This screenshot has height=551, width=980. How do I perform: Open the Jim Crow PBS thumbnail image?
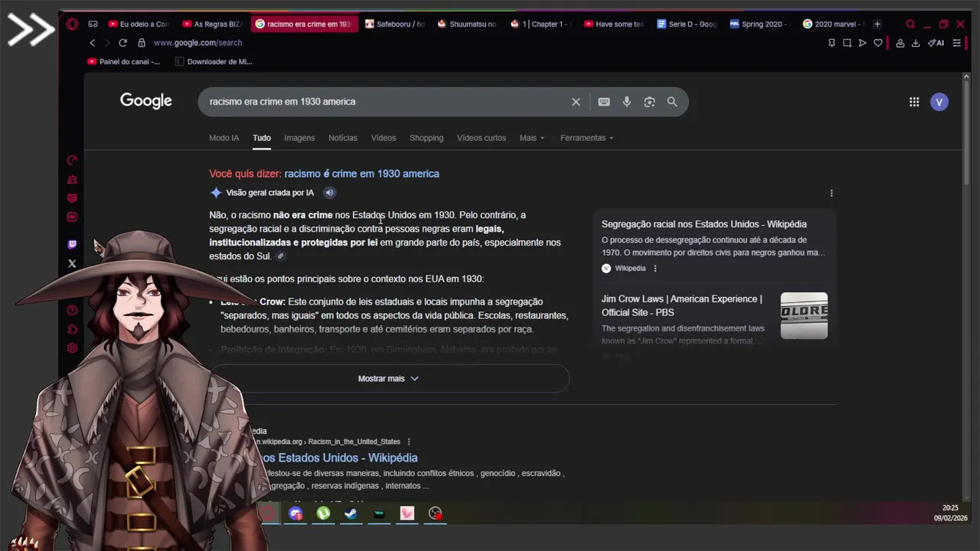point(804,315)
